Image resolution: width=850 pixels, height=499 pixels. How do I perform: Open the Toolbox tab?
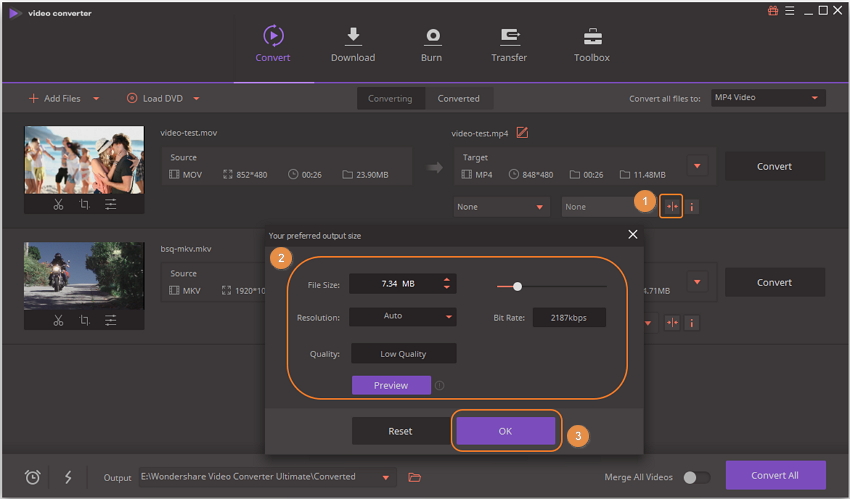pyautogui.click(x=592, y=44)
